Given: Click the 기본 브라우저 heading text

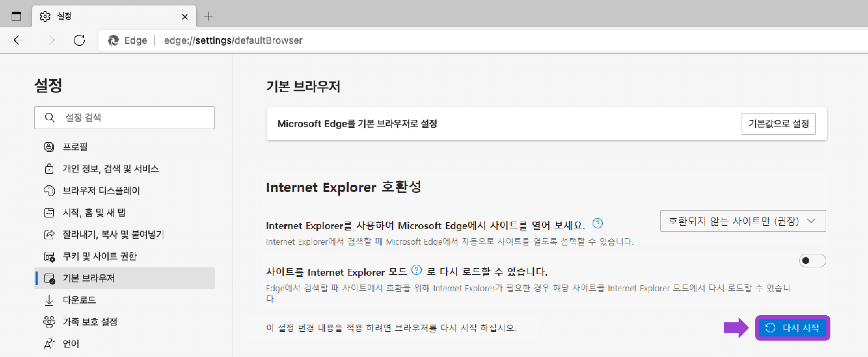Looking at the screenshot, I should point(303,86).
